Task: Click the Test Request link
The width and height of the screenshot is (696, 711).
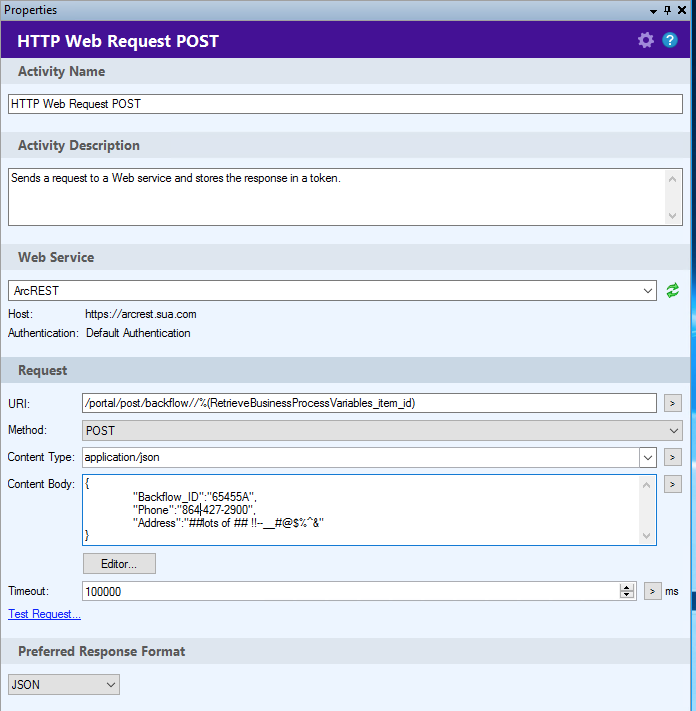Action: (x=44, y=614)
